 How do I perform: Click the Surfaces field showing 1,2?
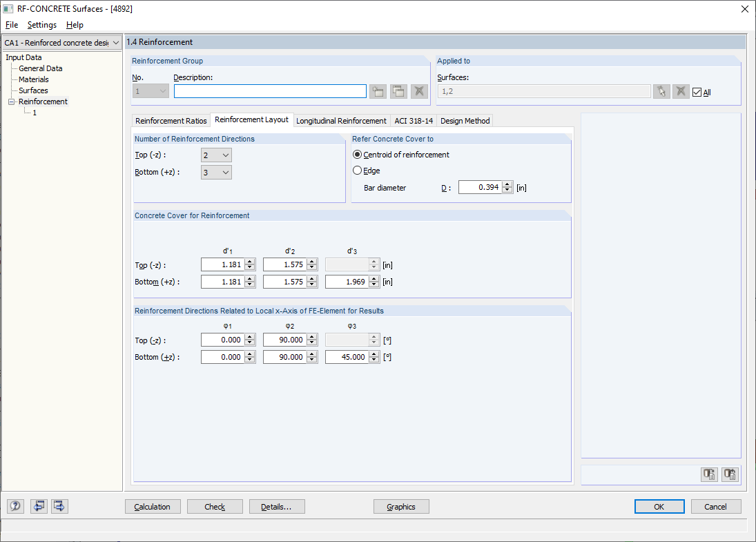point(544,91)
